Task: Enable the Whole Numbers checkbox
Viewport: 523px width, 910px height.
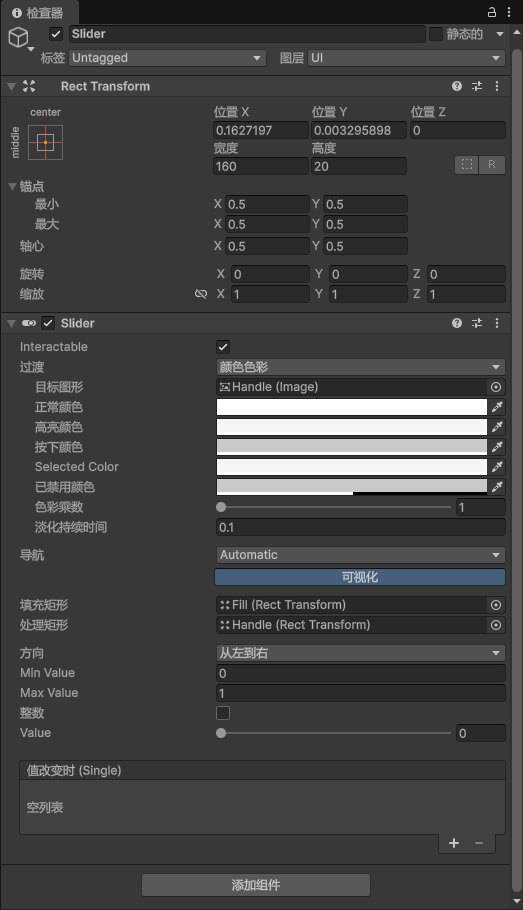Action: [x=223, y=713]
